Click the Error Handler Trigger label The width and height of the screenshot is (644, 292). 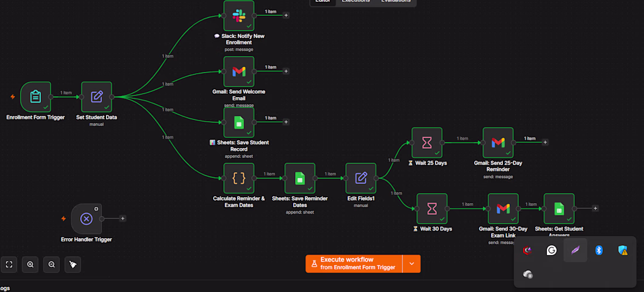(86, 239)
